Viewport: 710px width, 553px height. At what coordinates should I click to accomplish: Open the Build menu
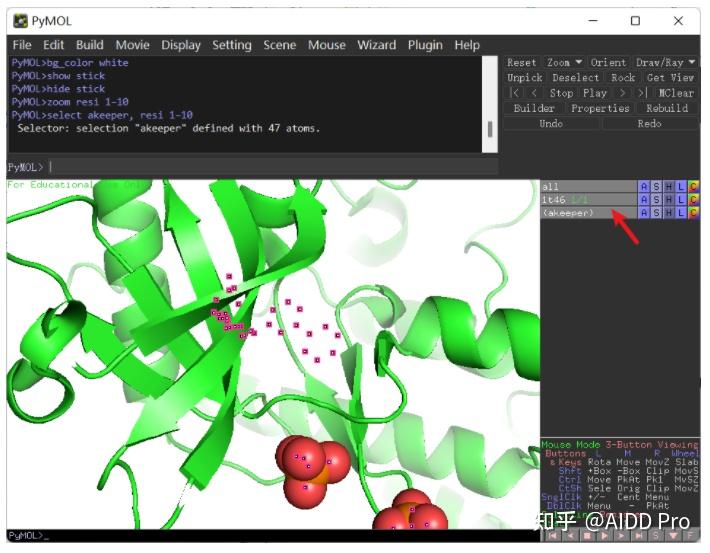(90, 45)
